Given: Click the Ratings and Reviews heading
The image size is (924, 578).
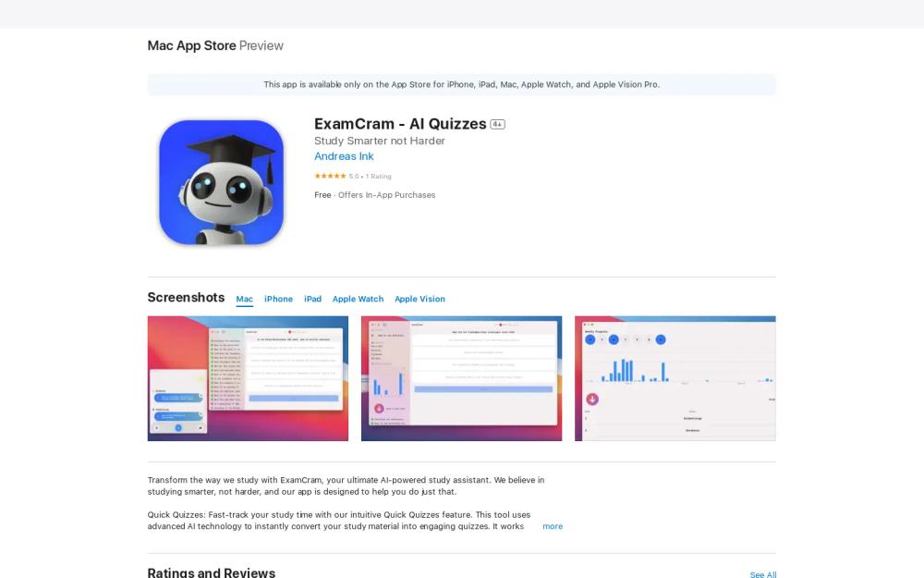Looking at the screenshot, I should click(x=211, y=572).
